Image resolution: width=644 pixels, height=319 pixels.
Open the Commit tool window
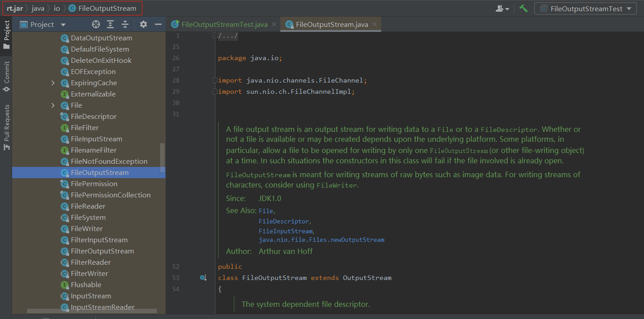pyautogui.click(x=6, y=76)
